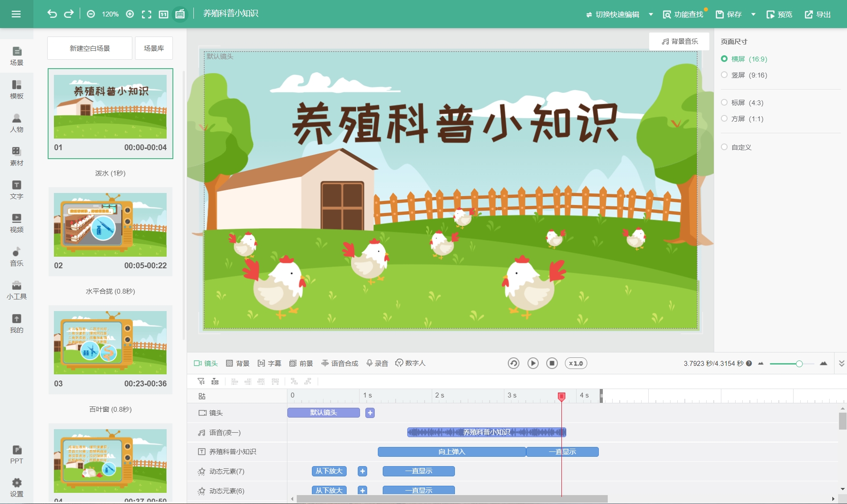Click 导出 to export video
The width and height of the screenshot is (847, 504).
tap(818, 14)
